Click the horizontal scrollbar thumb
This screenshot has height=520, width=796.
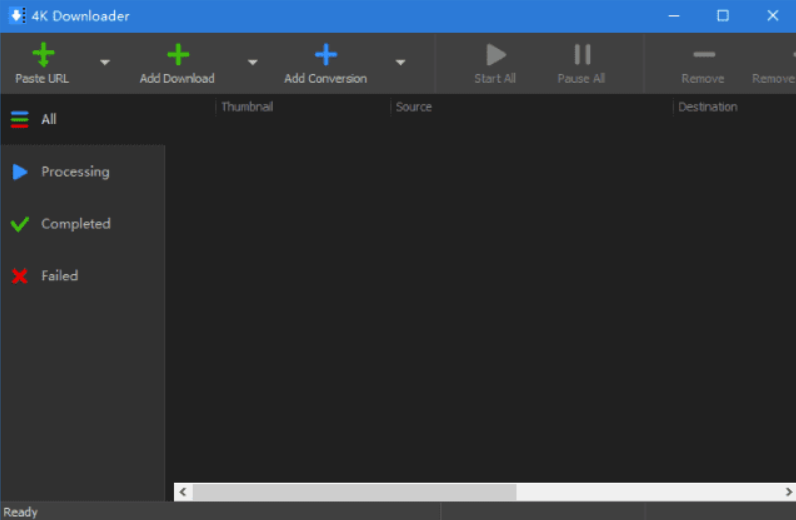[354, 492]
